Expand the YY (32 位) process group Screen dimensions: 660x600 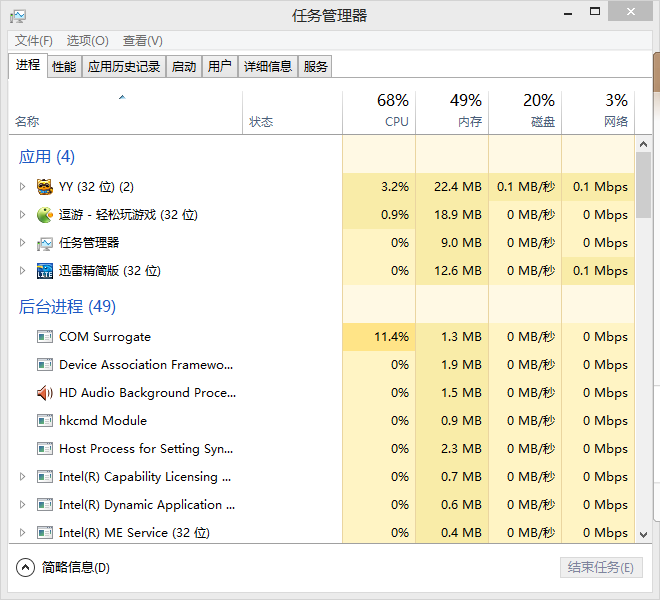pyautogui.click(x=22, y=187)
